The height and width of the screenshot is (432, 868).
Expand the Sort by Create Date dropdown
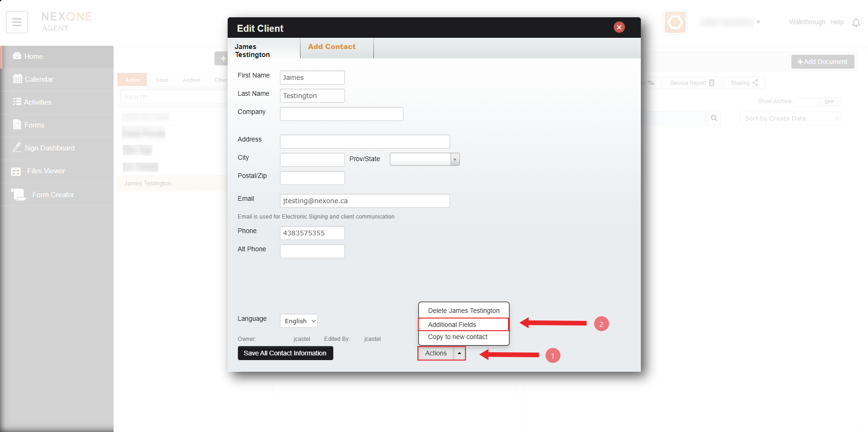790,119
